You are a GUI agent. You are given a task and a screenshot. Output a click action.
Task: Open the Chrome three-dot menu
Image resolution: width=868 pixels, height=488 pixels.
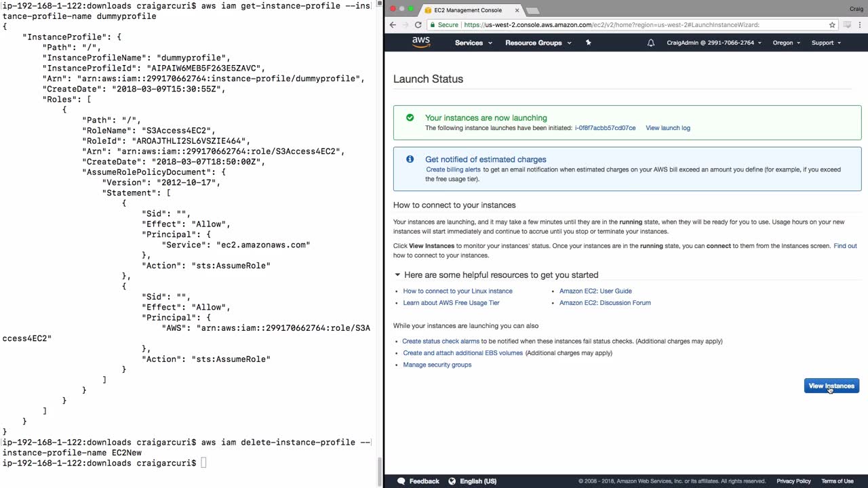pyautogui.click(x=861, y=25)
